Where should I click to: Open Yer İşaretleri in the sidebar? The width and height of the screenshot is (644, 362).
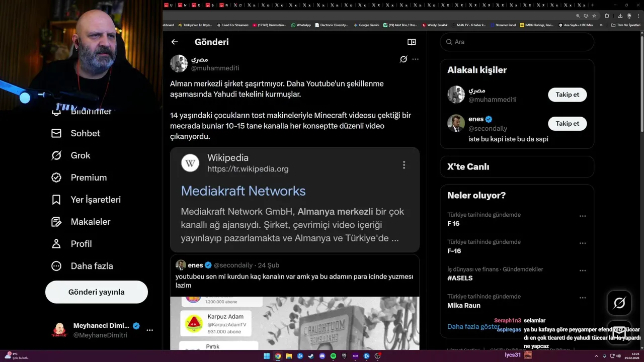point(86,200)
